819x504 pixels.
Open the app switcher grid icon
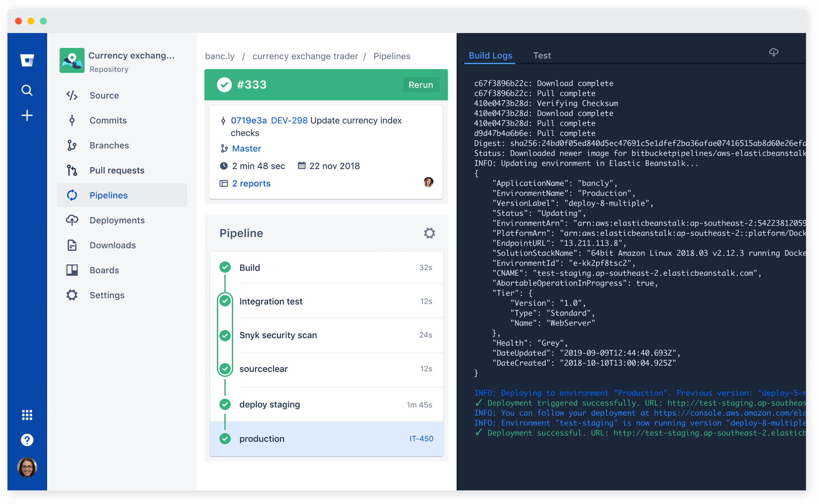click(x=27, y=415)
